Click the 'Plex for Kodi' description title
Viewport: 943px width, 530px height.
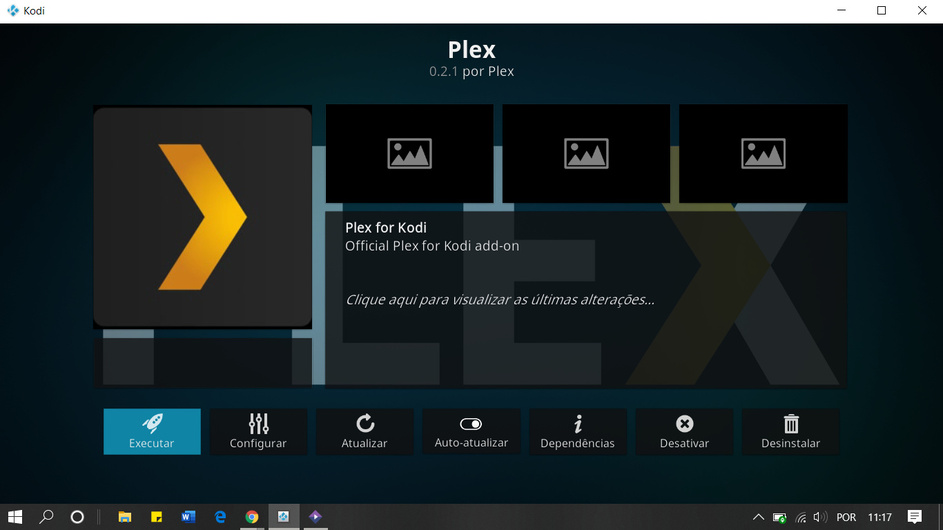click(x=385, y=227)
